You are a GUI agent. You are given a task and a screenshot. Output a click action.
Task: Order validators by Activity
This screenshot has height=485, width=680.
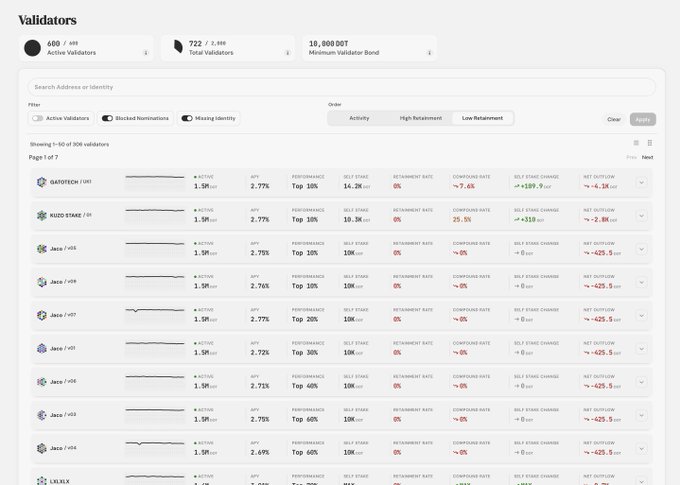(x=359, y=118)
